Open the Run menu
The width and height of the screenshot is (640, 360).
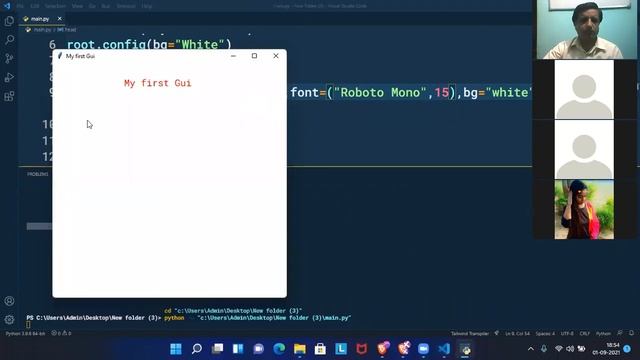pos(106,6)
